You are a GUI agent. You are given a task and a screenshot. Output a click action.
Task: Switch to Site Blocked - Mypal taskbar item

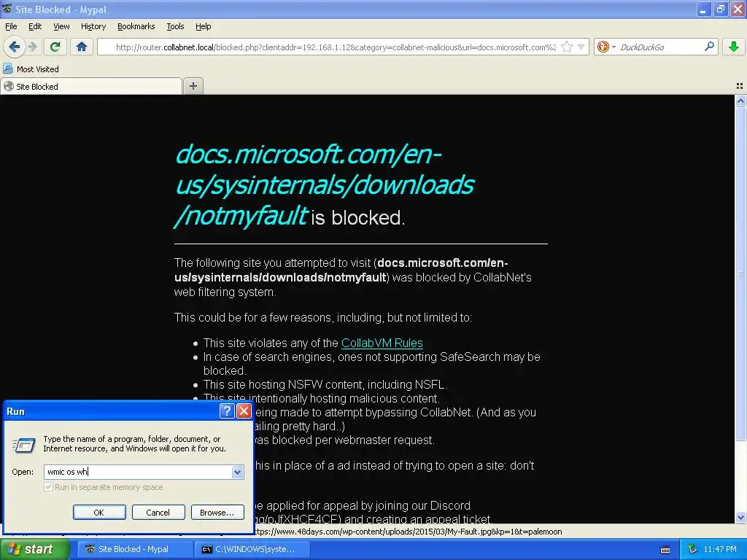tap(135, 549)
